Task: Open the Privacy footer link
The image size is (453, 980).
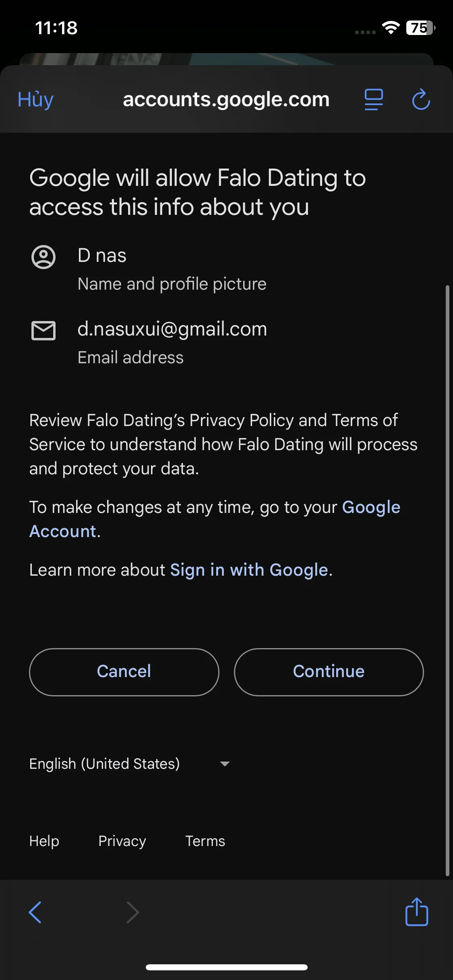Action: click(122, 841)
